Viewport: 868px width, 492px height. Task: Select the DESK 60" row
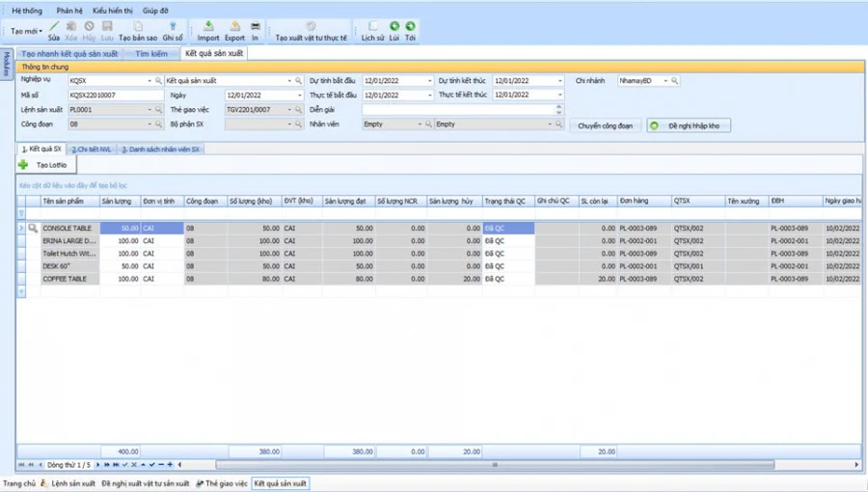point(439,266)
